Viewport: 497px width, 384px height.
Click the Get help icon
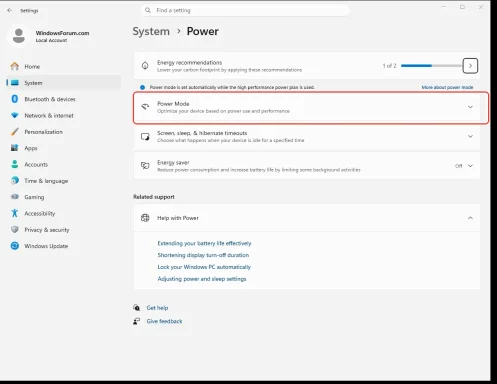(136, 308)
